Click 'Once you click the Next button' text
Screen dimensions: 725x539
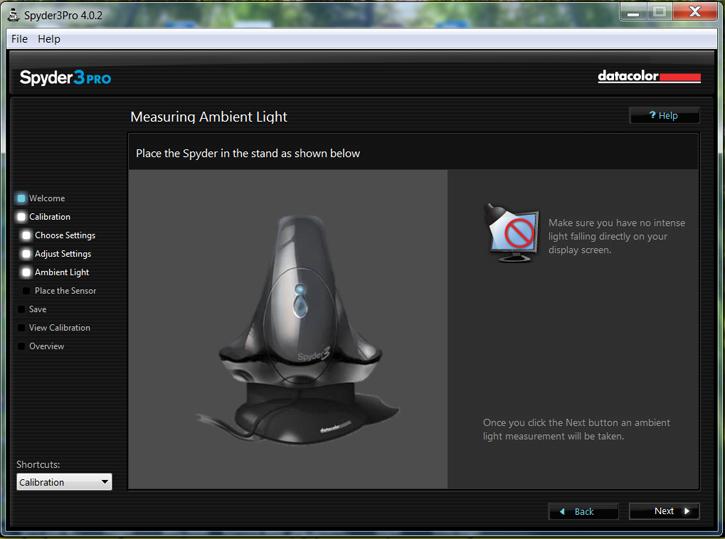(x=577, y=429)
